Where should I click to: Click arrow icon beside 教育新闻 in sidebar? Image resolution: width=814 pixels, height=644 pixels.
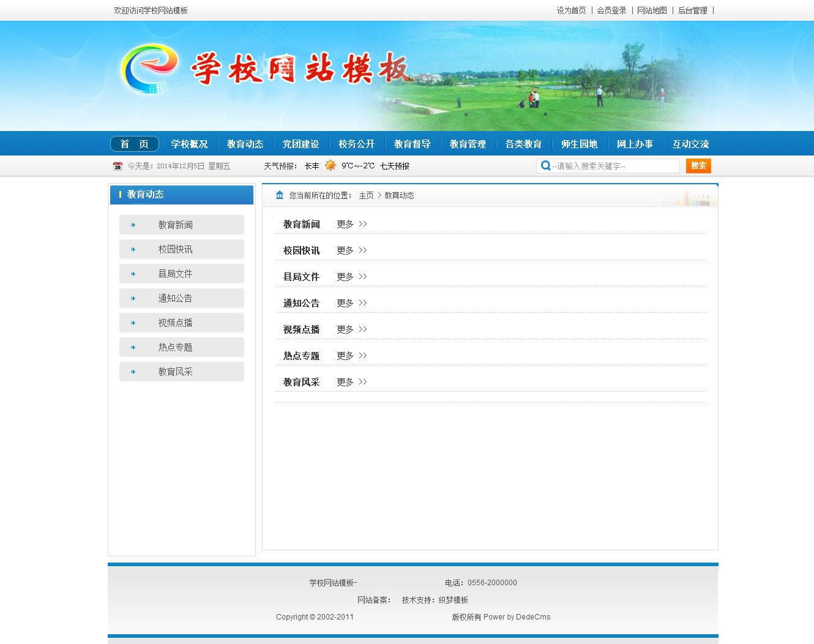click(x=133, y=225)
